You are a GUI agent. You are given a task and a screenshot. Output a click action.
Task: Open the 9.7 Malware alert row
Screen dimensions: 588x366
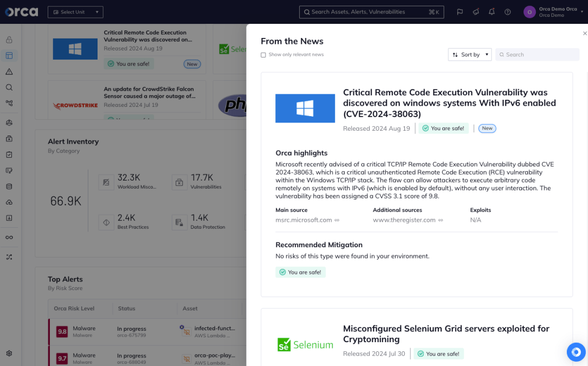pyautogui.click(x=147, y=356)
